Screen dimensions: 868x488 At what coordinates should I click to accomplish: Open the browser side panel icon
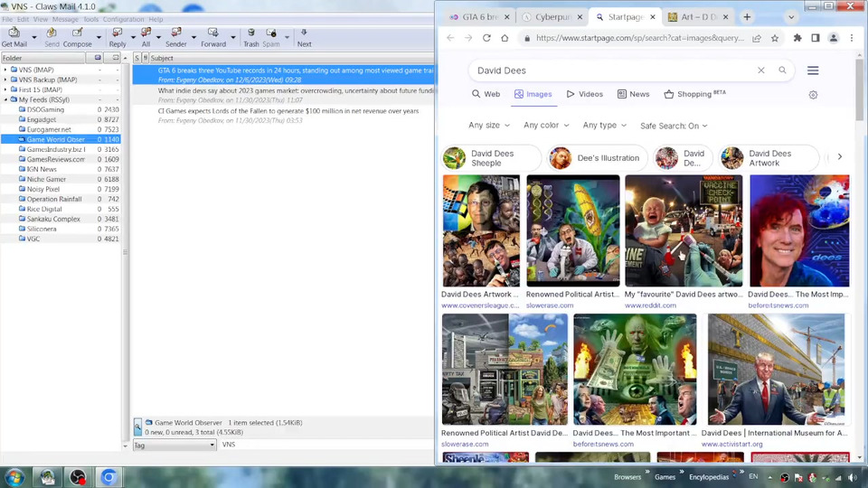click(816, 38)
